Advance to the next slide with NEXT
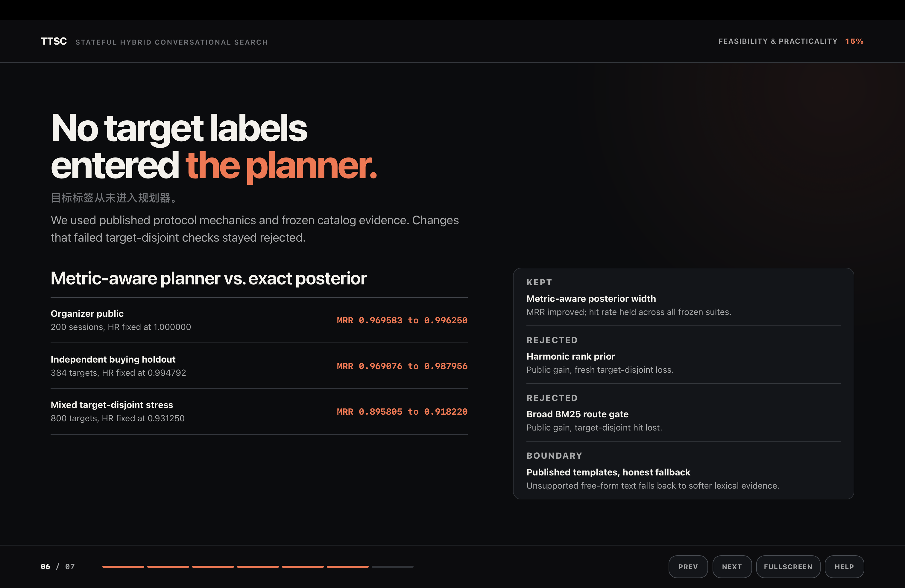The height and width of the screenshot is (588, 905). click(x=732, y=566)
